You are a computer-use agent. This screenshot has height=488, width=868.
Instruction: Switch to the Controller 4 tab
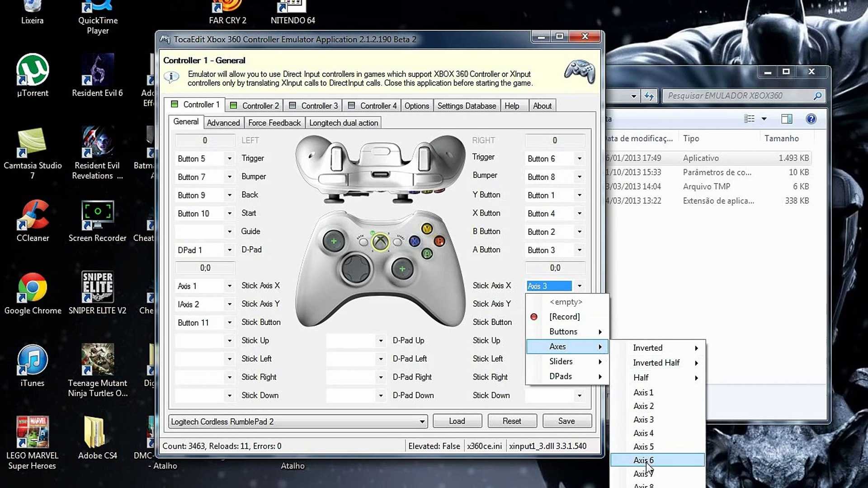(x=372, y=106)
